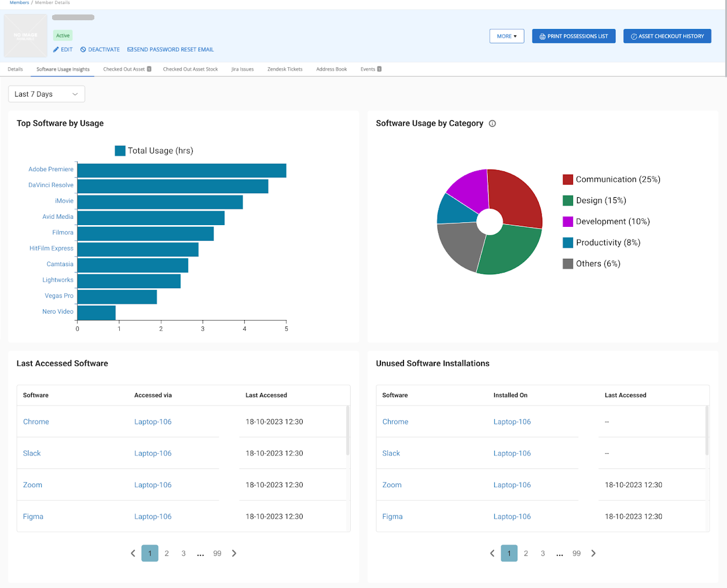Click info icon beside Software Usage by Category

pos(492,123)
